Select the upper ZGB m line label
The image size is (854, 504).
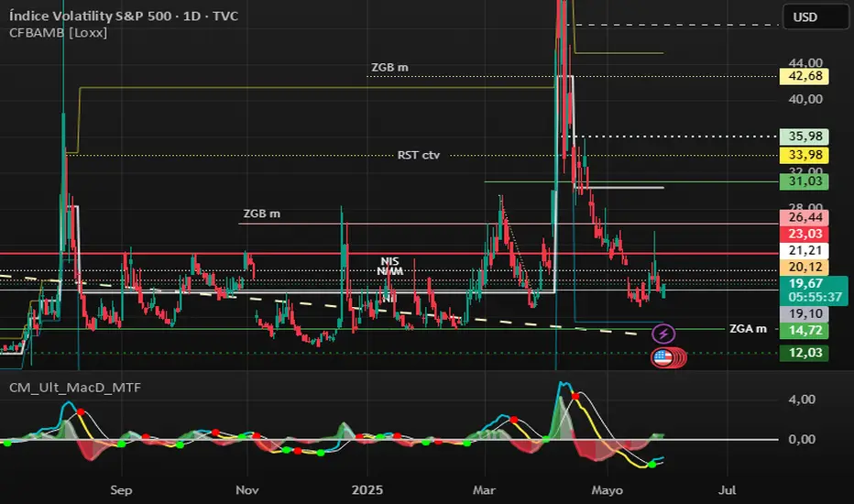[x=389, y=68]
